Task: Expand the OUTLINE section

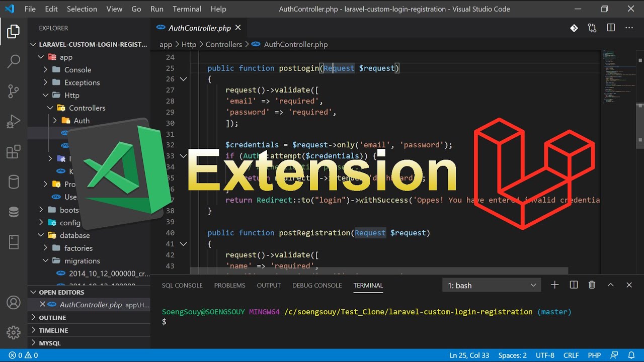Action: tap(89, 318)
